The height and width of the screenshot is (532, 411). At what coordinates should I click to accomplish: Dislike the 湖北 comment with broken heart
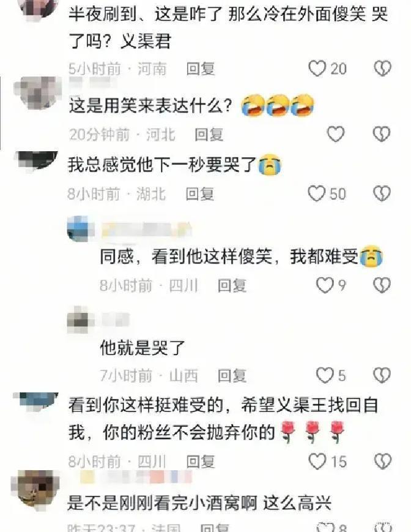pos(382,193)
